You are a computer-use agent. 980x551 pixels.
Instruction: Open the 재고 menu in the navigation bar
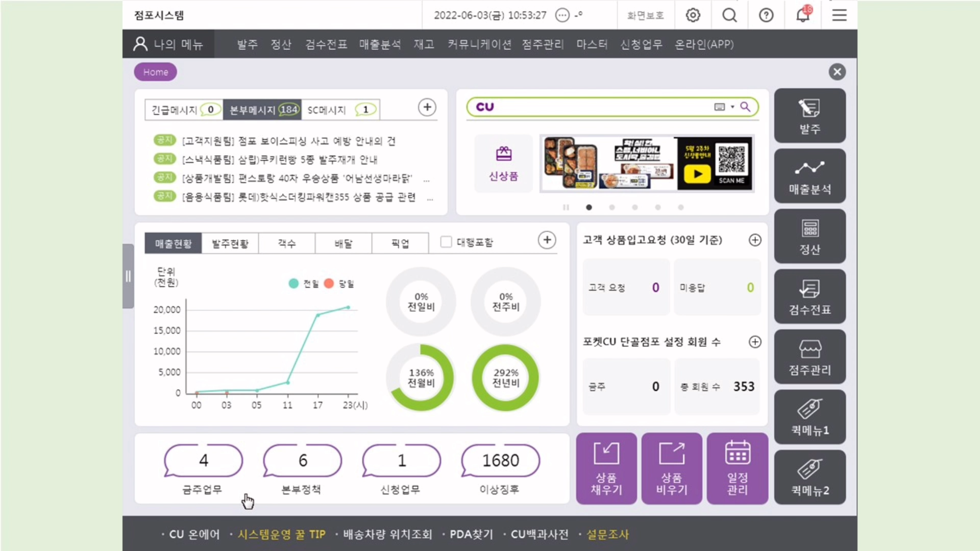424,44
